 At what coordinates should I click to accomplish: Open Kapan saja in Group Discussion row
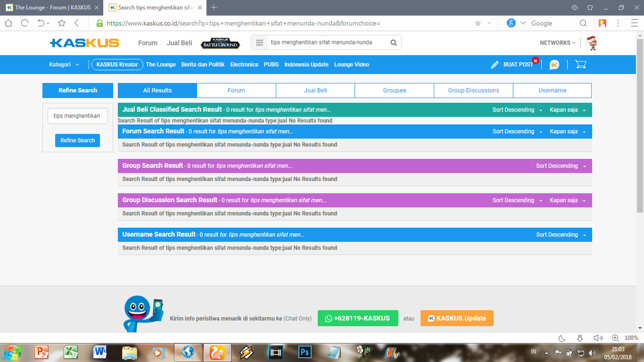[x=568, y=200]
